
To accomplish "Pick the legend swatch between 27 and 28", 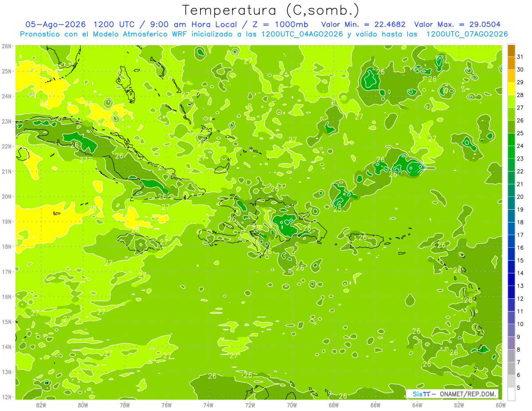I will click(x=511, y=101).
